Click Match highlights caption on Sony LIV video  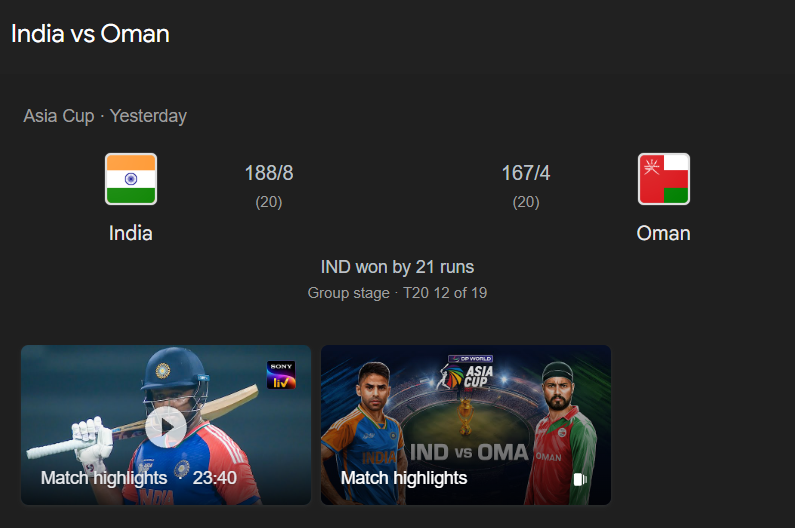(104, 478)
